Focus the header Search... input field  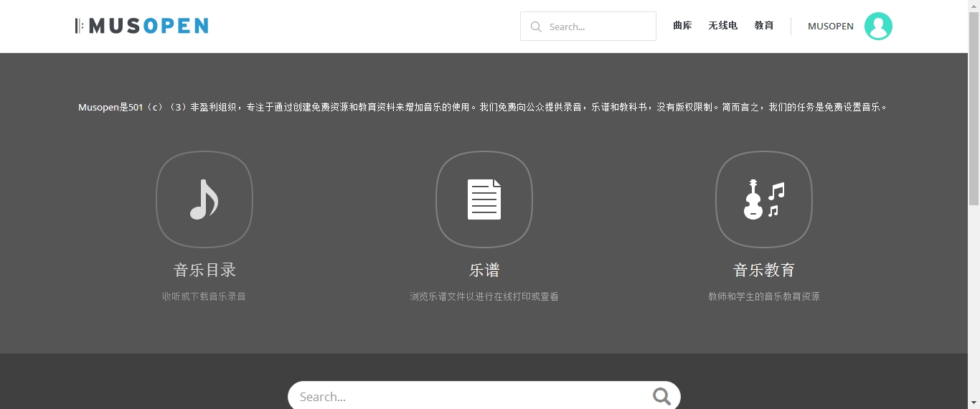click(x=588, y=27)
